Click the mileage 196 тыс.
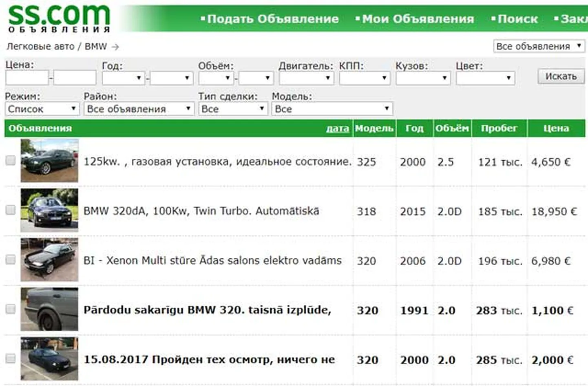This screenshot has width=588, height=386. point(500,261)
